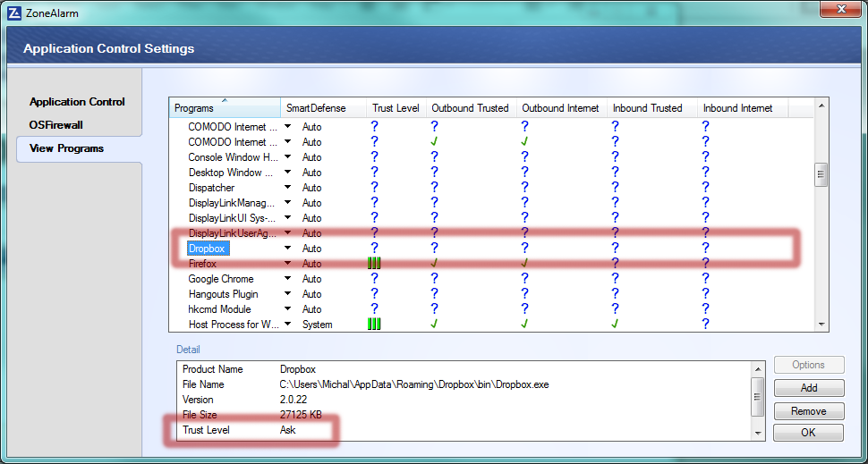Click Host Process Inbound Internet question mark
868x464 pixels.
tap(705, 324)
